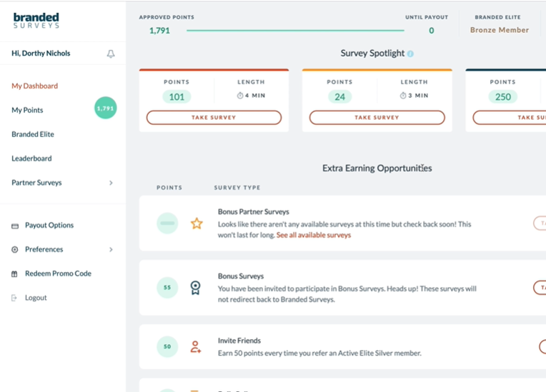546x392 pixels.
Task: Open Leaderboard from sidebar
Action: click(x=31, y=159)
